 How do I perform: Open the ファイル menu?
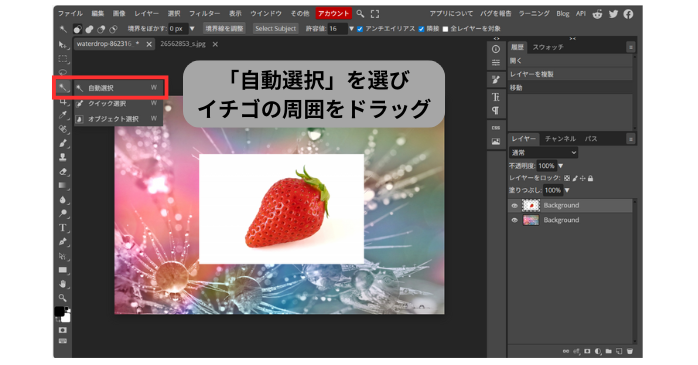[70, 14]
